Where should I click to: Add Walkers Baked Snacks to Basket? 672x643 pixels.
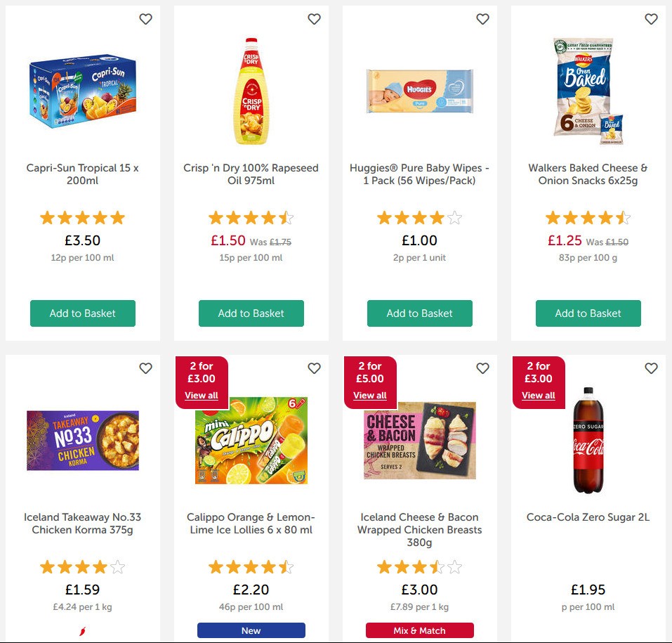click(588, 313)
